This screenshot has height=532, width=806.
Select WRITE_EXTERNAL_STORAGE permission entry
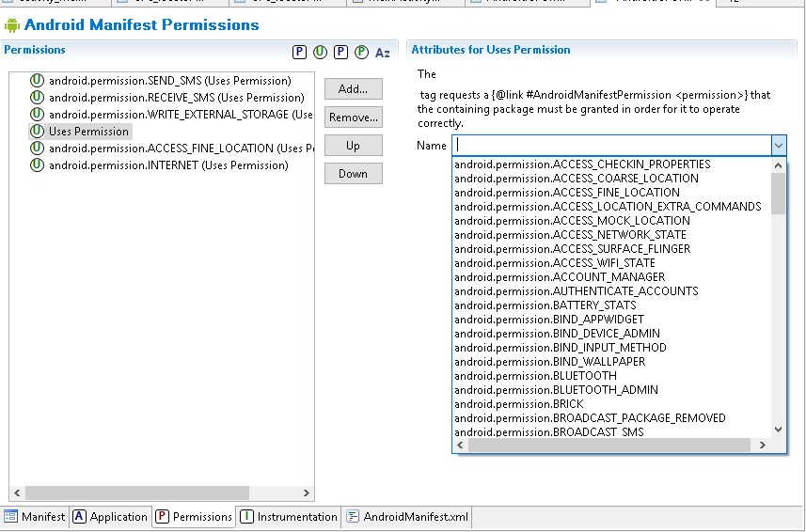pos(181,115)
